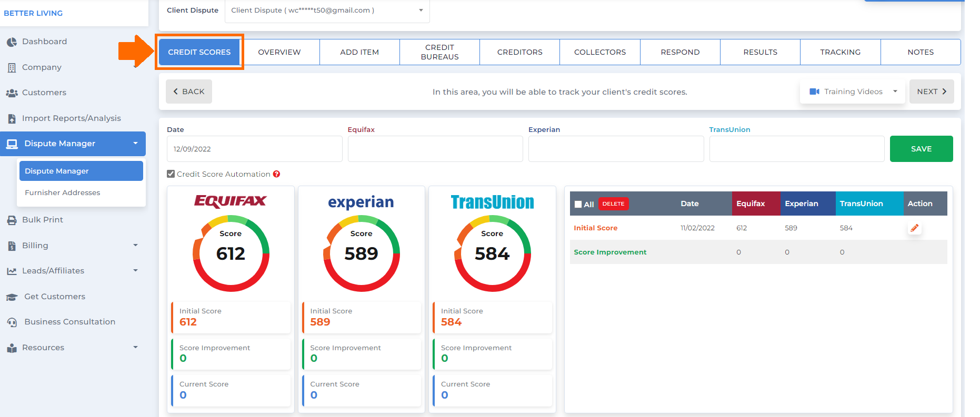Click the Import Reports/Analysis file icon
Image resolution: width=980 pixels, height=417 pixels.
click(x=12, y=119)
